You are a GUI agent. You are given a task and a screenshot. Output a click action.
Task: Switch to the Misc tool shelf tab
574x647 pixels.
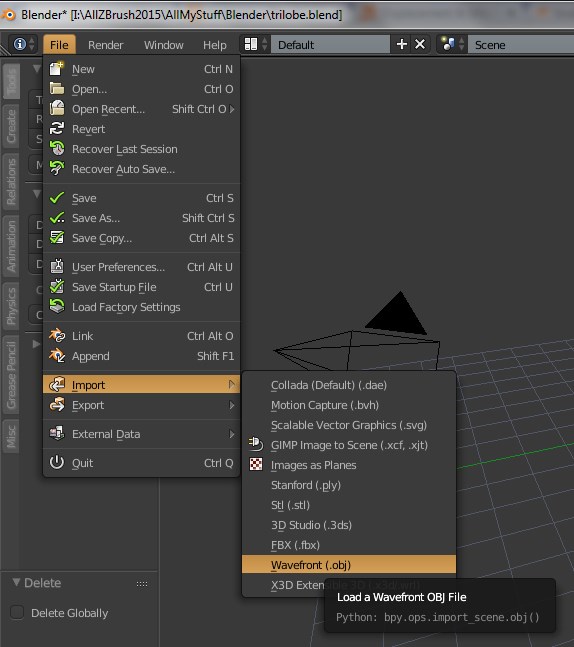[11, 436]
